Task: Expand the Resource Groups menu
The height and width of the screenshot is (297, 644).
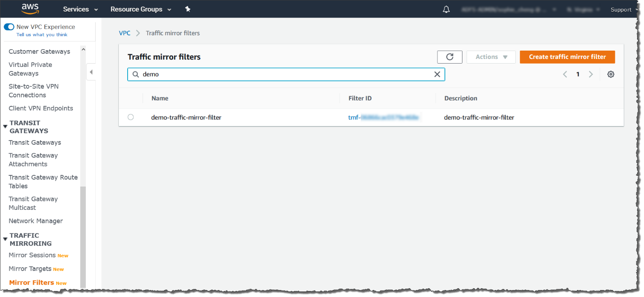Action: click(141, 9)
